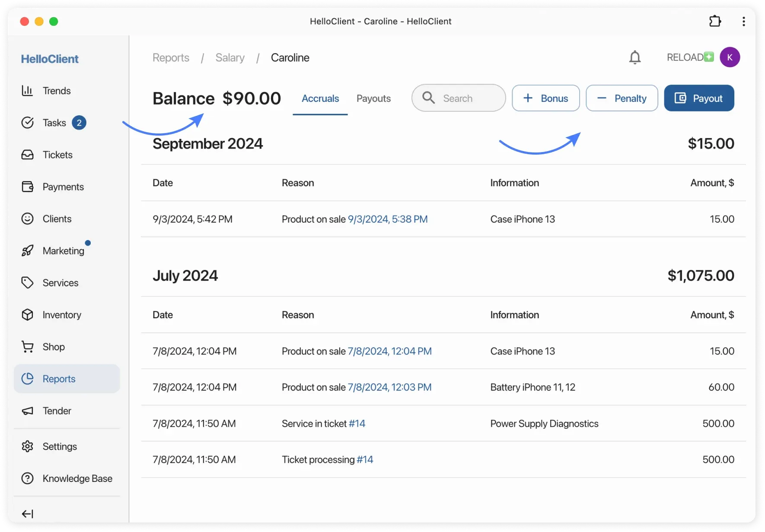Open the Tickets inbox icon
This screenshot has height=532, width=765.
click(28, 155)
